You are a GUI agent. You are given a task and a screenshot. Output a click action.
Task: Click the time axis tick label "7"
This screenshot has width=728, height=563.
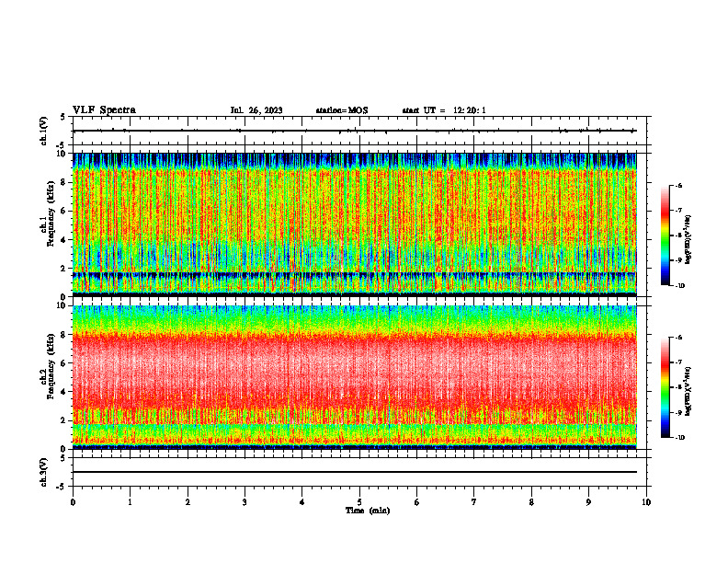474,502
